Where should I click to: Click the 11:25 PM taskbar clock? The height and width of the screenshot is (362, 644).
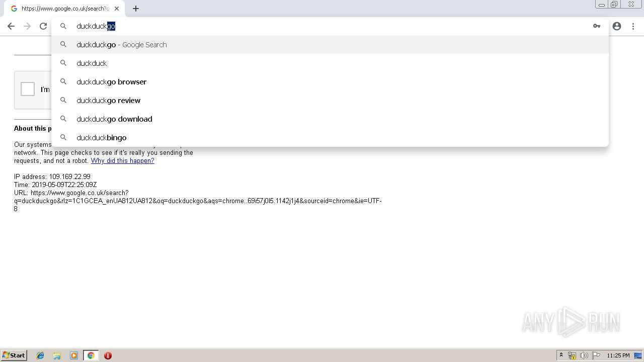(x=618, y=355)
